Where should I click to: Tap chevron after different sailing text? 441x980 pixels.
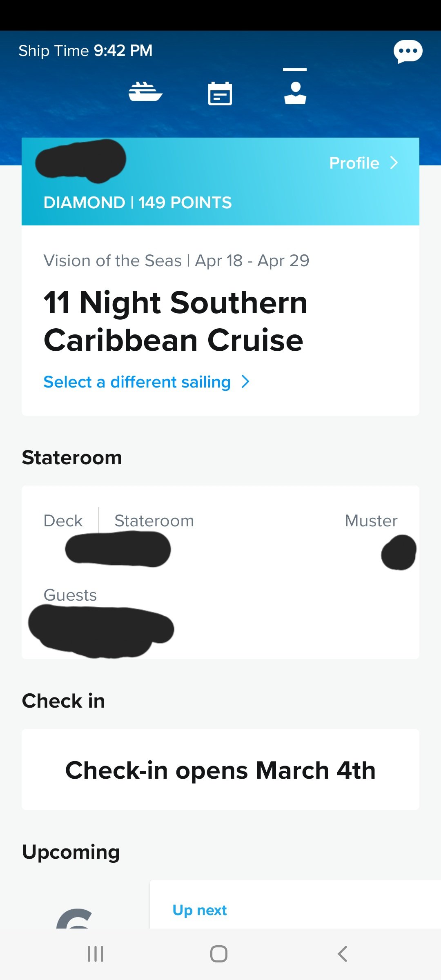tap(245, 382)
